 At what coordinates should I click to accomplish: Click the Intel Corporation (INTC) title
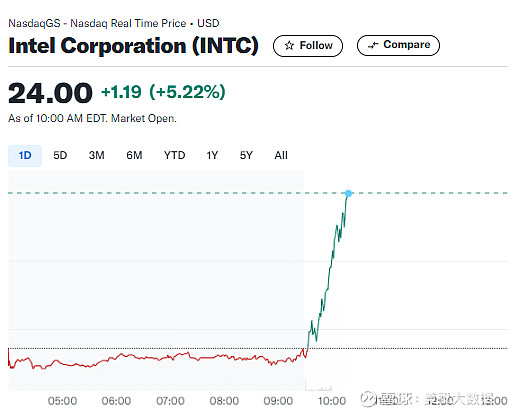click(133, 45)
